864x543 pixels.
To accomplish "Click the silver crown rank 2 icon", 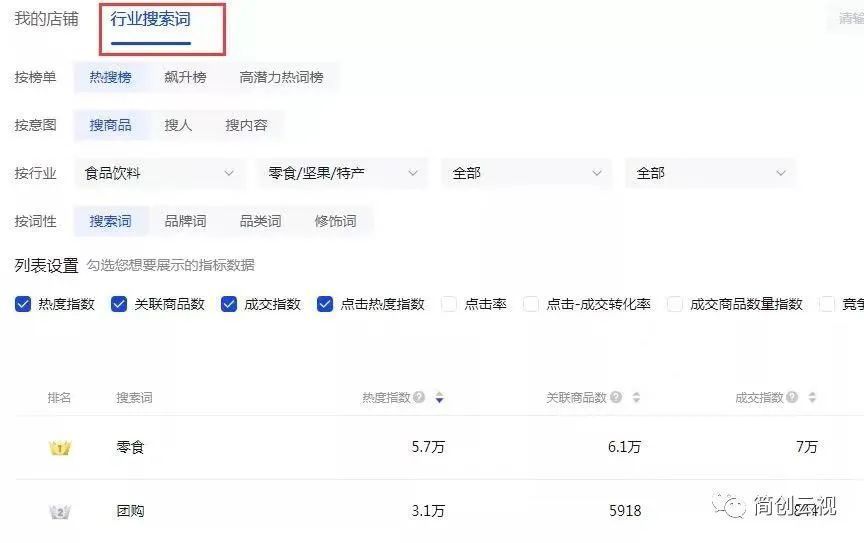I will (60, 512).
